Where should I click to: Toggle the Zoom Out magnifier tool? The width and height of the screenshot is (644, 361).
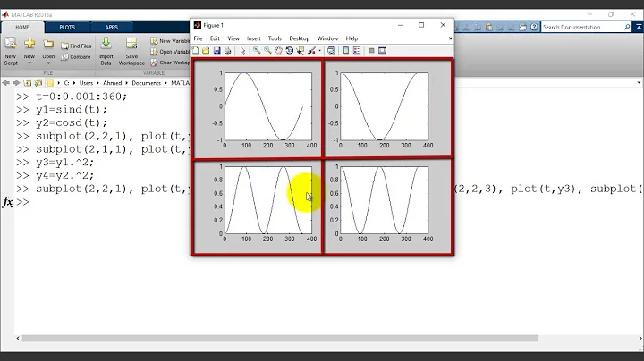tap(267, 50)
